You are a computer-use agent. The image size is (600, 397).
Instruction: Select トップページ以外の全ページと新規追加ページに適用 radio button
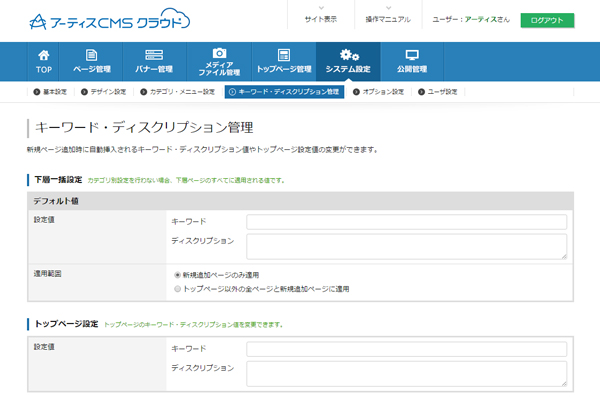click(x=178, y=289)
